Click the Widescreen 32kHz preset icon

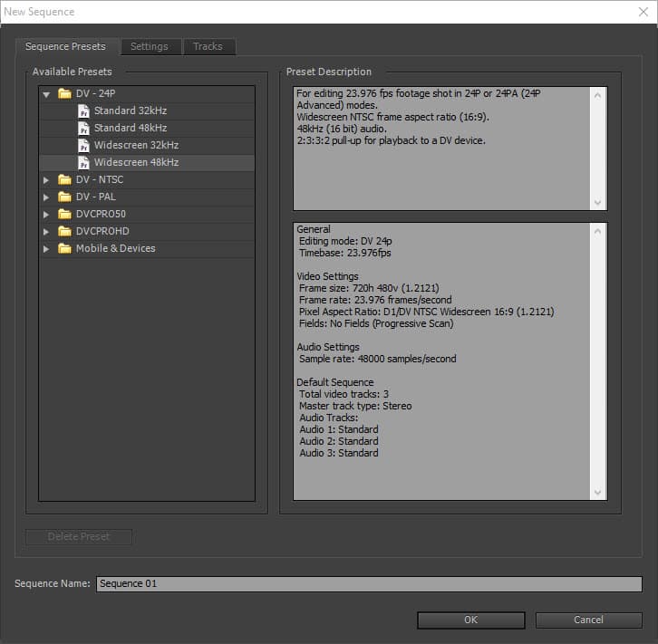click(x=83, y=145)
